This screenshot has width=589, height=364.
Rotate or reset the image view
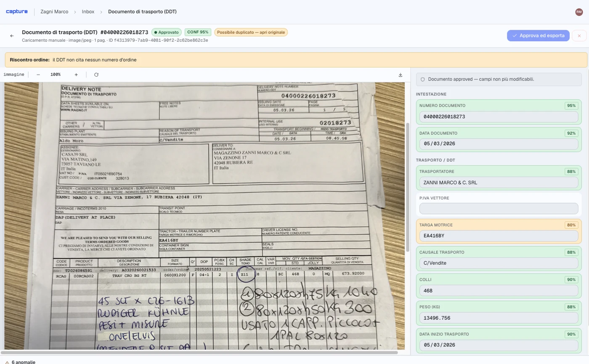tap(96, 74)
